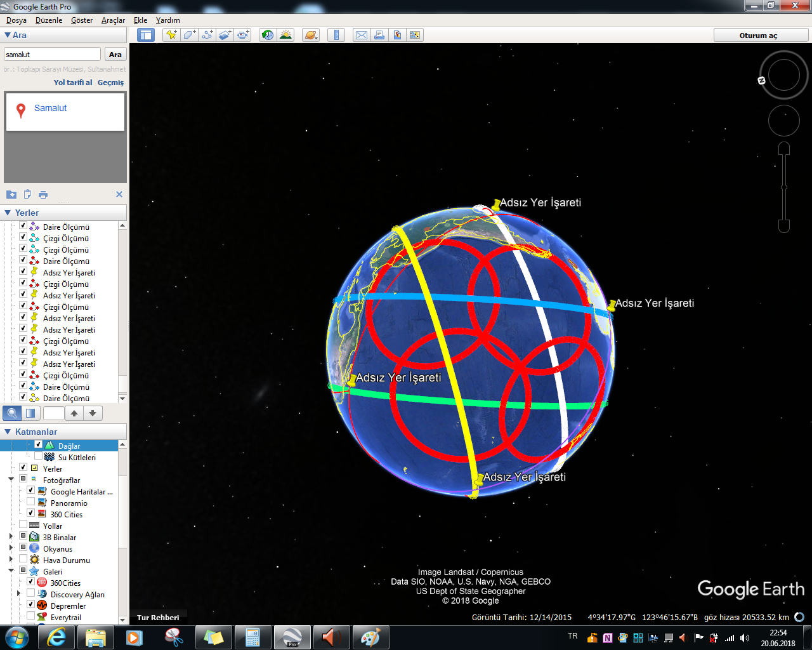Turn on the sunlight across landscape tool
Screen dimensions: 812x650
285,35
